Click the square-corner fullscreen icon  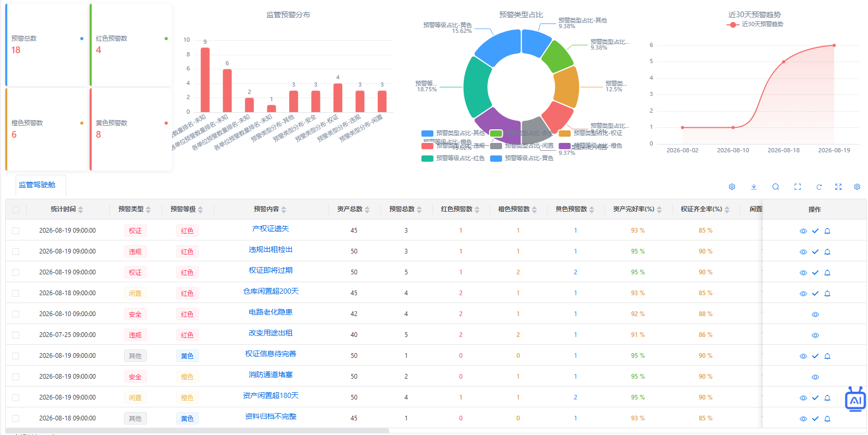coord(798,187)
